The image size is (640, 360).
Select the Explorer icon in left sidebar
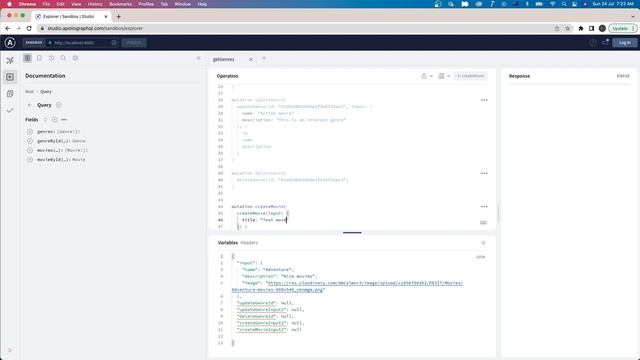10,77
